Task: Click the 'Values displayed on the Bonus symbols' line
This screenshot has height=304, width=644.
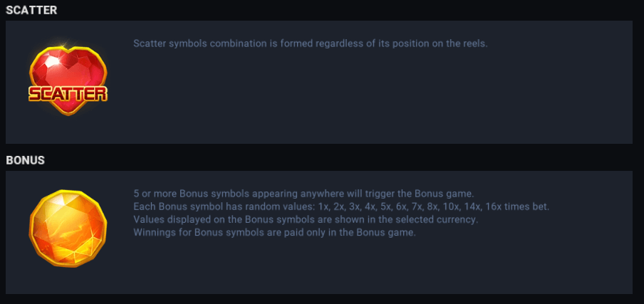Action: coord(305,219)
